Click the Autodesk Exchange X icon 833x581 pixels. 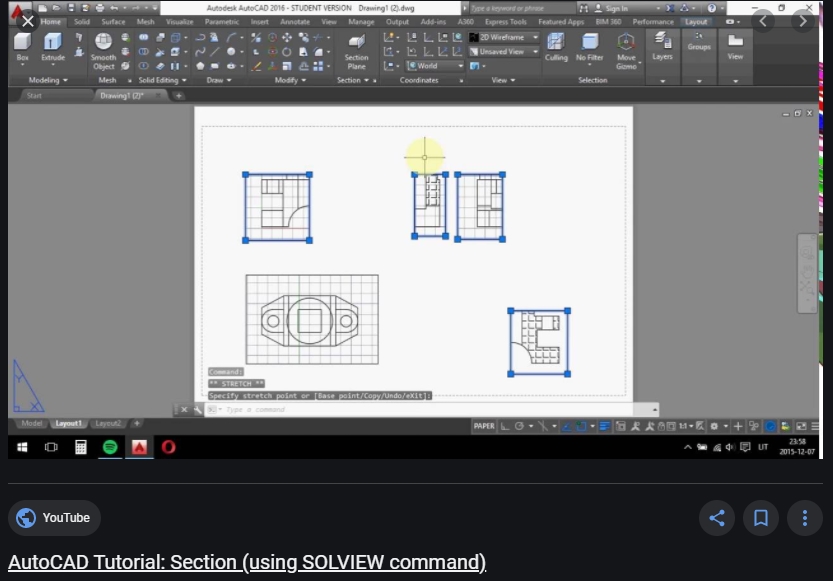[x=670, y=8]
